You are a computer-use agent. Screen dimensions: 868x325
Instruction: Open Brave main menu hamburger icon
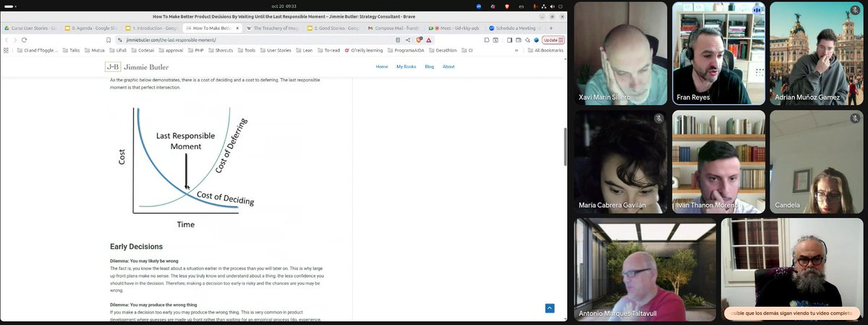pyautogui.click(x=561, y=40)
